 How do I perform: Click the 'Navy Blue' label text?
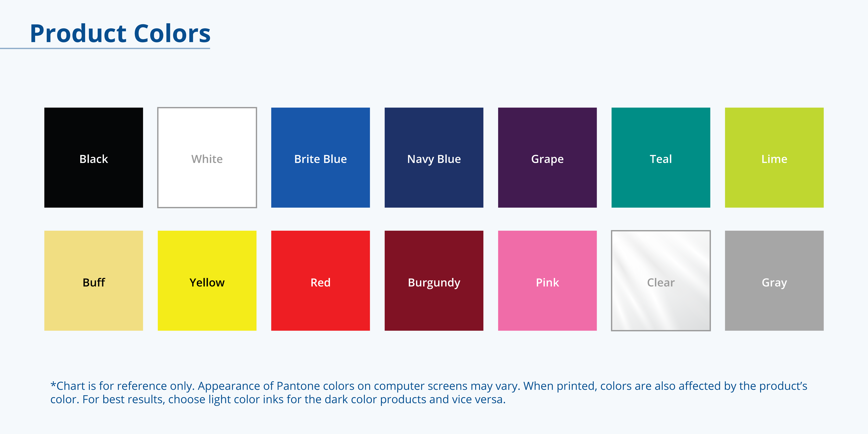(434, 159)
